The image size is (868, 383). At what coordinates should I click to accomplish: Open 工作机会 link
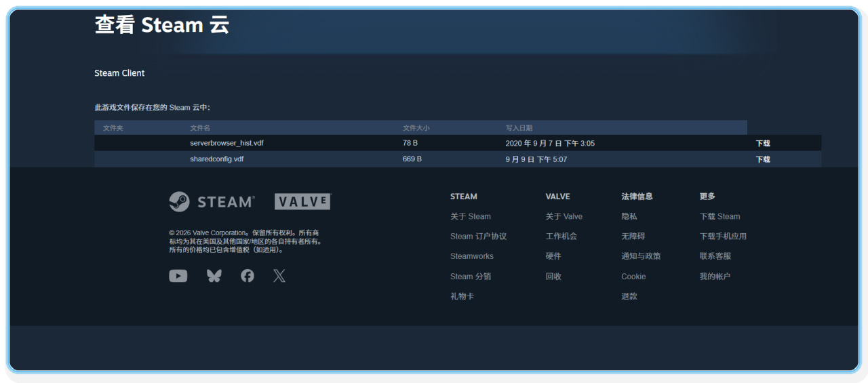561,237
